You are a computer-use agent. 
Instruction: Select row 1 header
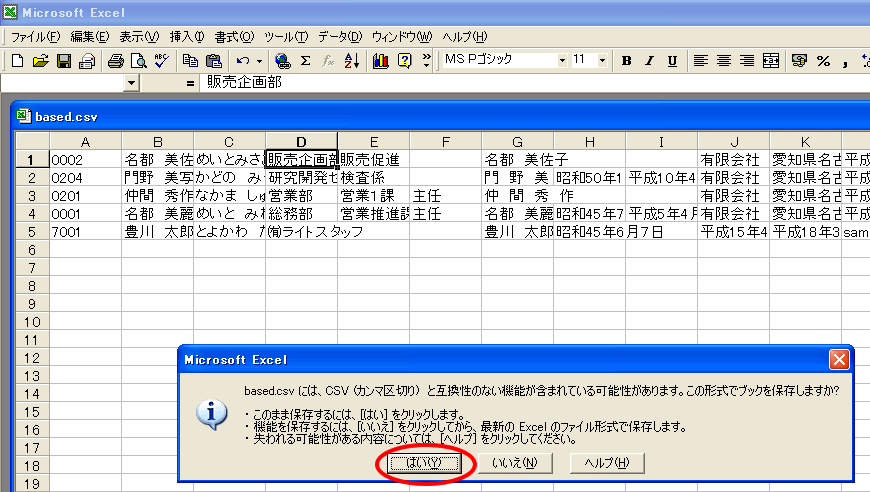pos(32,160)
